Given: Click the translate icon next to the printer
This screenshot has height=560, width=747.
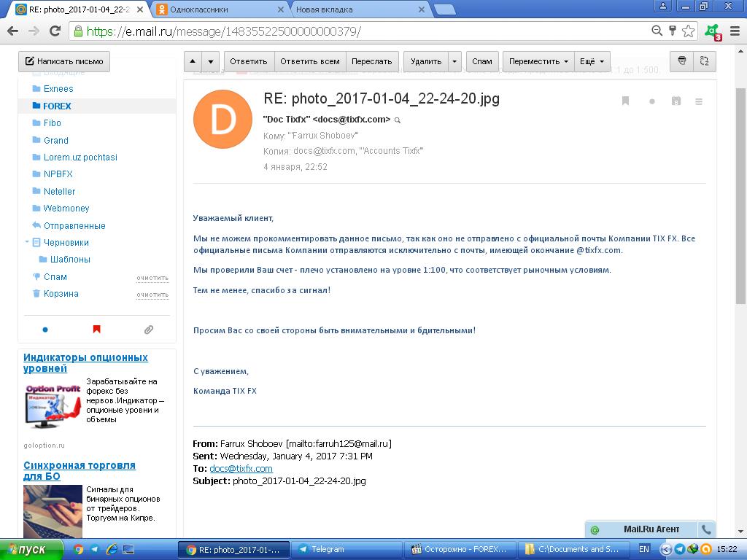Looking at the screenshot, I should (705, 61).
